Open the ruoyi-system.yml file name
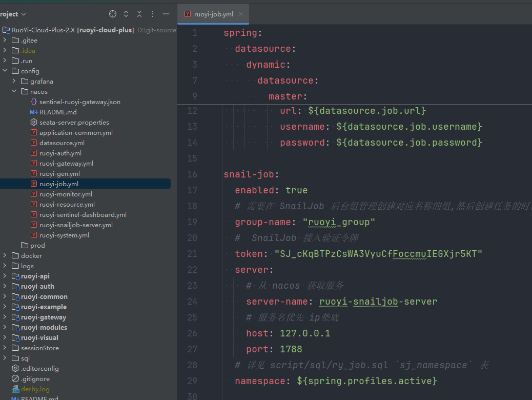The image size is (532, 400). click(64, 235)
